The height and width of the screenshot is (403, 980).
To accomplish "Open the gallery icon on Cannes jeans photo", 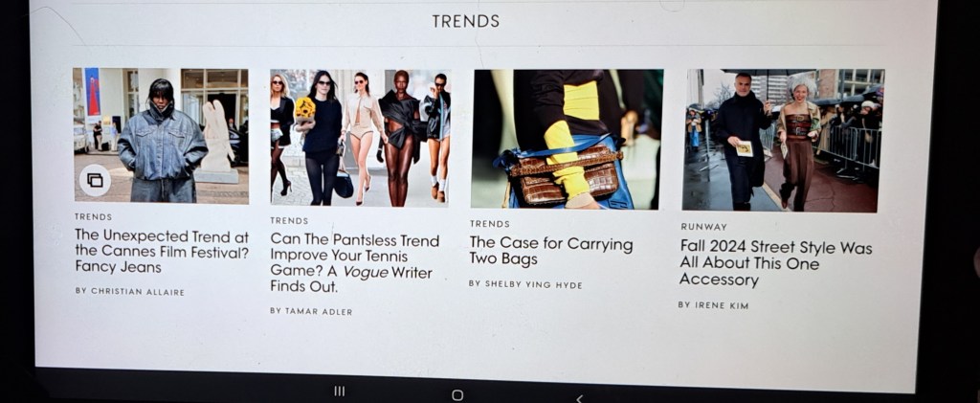I will (95, 181).
